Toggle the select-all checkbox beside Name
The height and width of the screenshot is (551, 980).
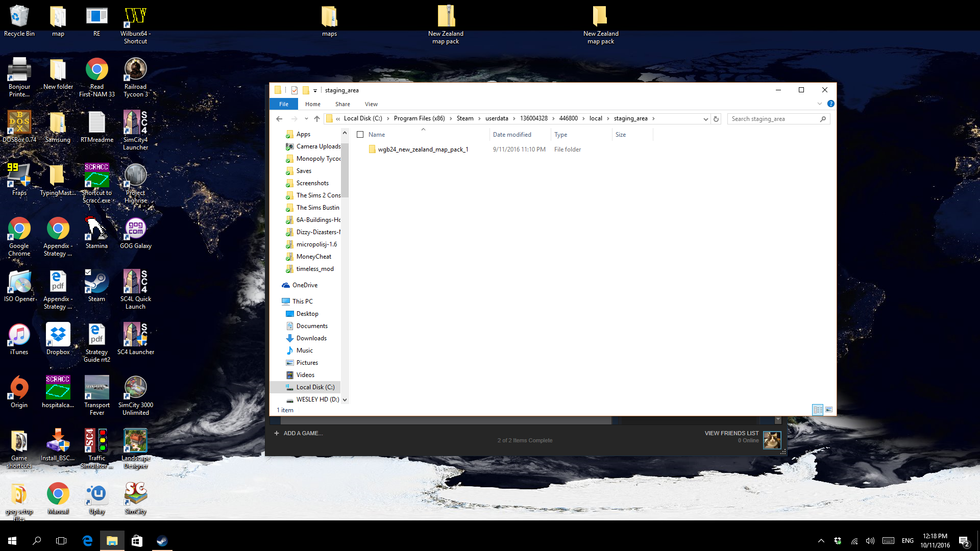point(360,135)
